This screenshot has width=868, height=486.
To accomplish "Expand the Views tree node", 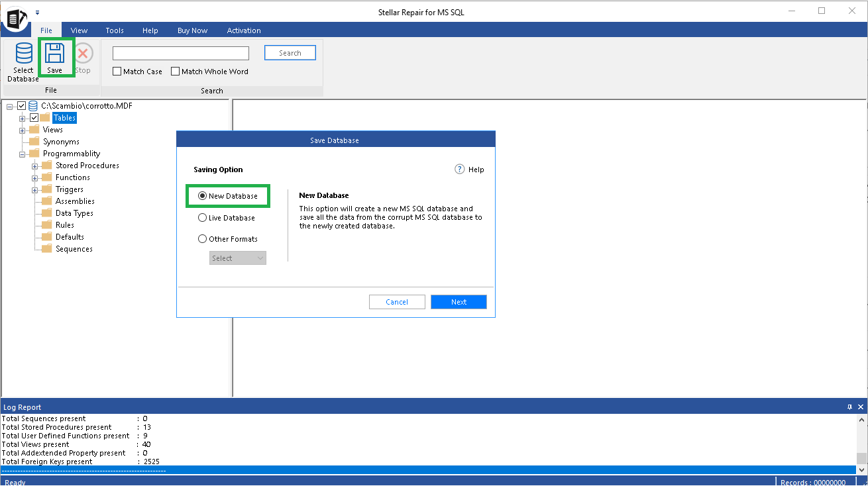I will [x=23, y=130].
